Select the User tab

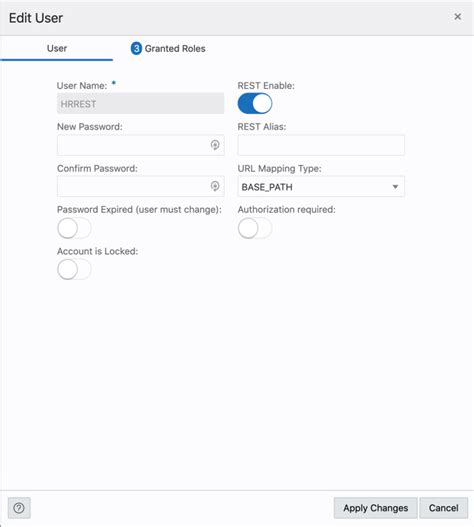pos(56,48)
